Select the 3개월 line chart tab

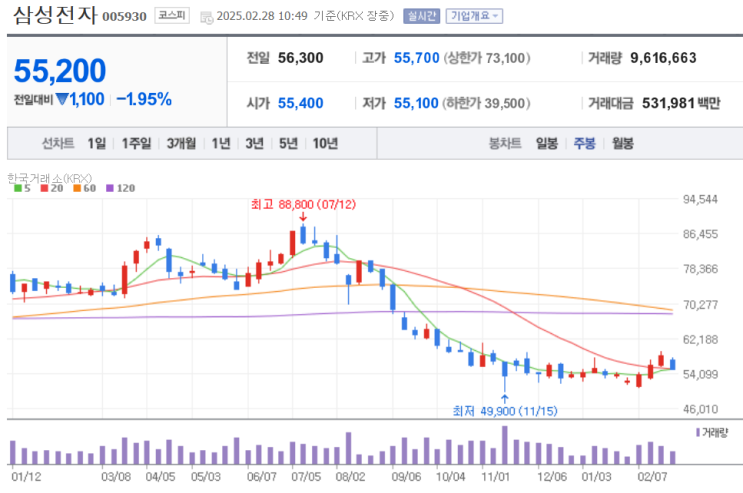tap(181, 143)
